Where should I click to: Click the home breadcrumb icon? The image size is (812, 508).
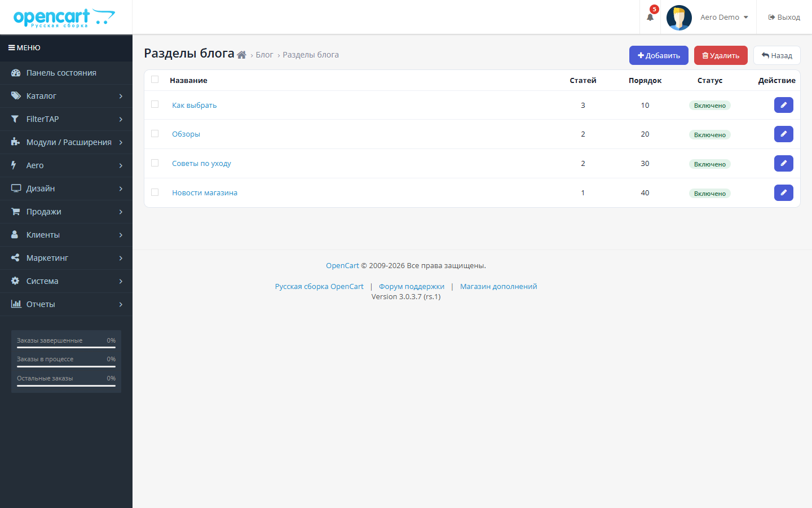241,55
